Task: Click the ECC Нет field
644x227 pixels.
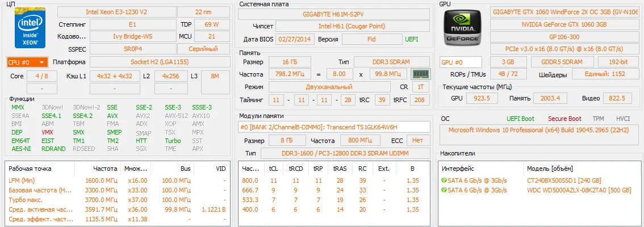Action: (417, 140)
